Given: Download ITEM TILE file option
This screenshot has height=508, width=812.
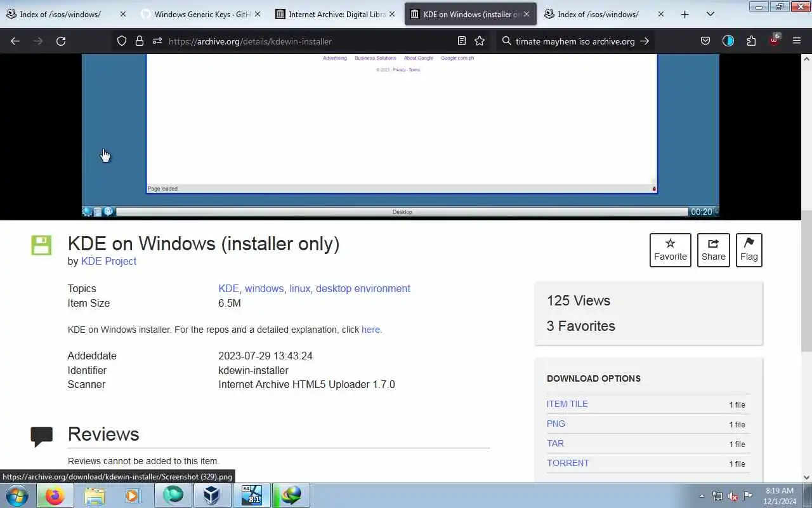Looking at the screenshot, I should coord(567,404).
